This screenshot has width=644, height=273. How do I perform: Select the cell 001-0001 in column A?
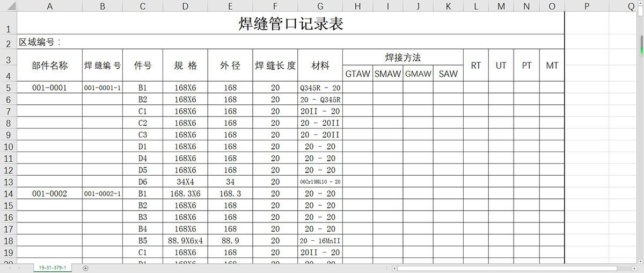coord(49,88)
